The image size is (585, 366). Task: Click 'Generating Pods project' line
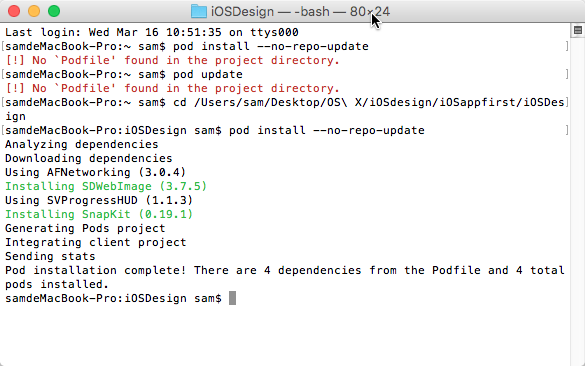coord(85,228)
